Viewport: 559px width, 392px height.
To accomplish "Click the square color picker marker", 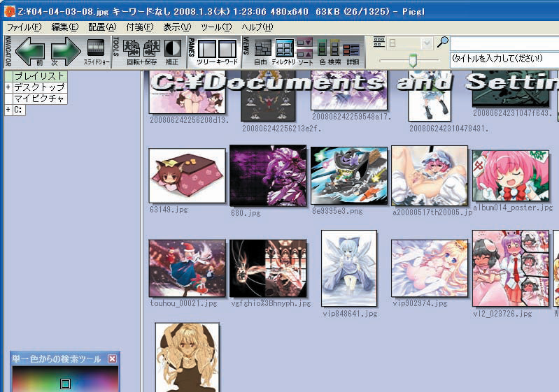I will pyautogui.click(x=65, y=384).
